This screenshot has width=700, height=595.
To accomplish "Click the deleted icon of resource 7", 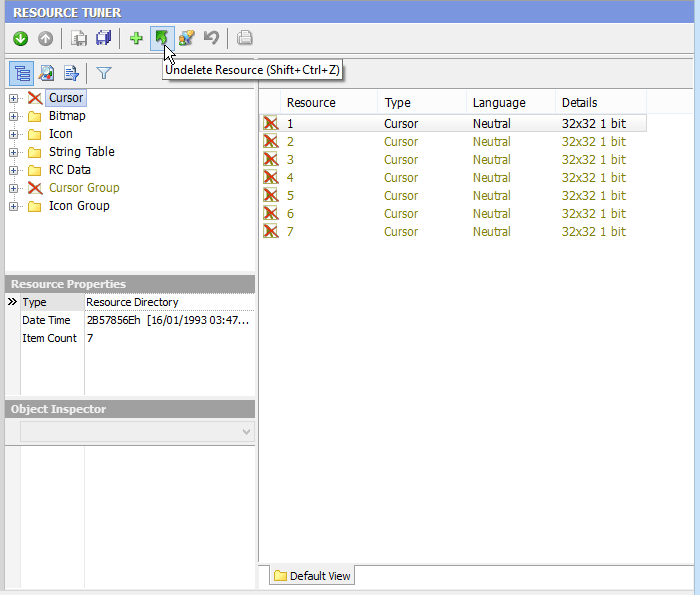I will click(271, 231).
